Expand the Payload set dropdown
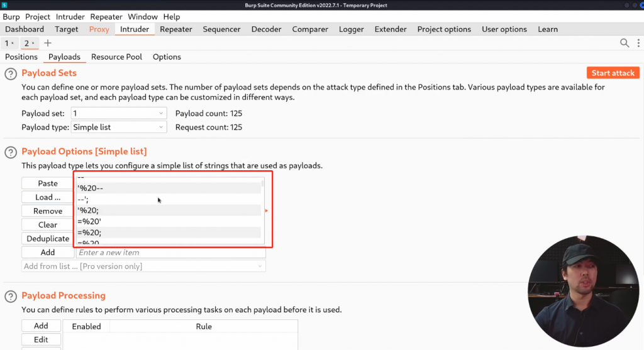Viewport: 644px width, 350px height. [118, 113]
